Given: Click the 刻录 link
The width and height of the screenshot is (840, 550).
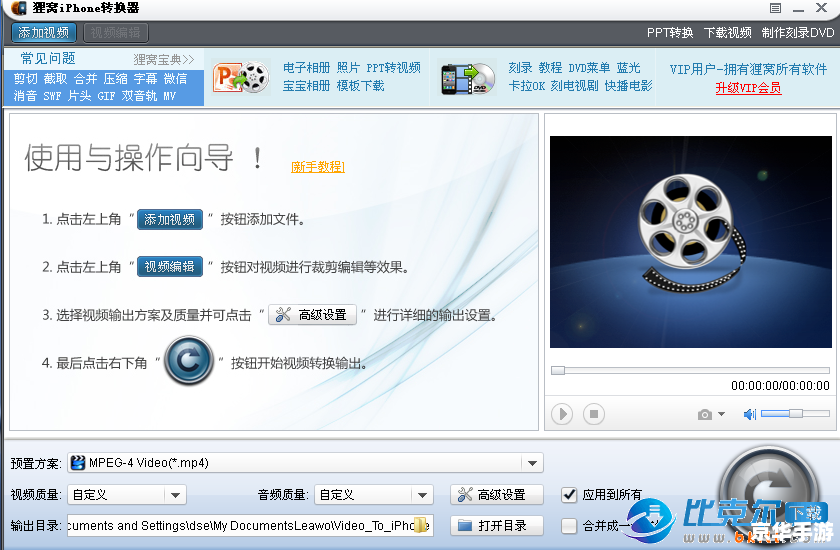Looking at the screenshot, I should coord(520,67).
